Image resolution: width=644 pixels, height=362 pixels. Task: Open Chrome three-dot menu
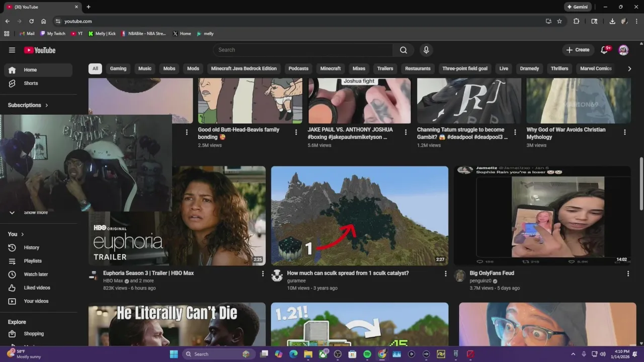pyautogui.click(x=636, y=21)
